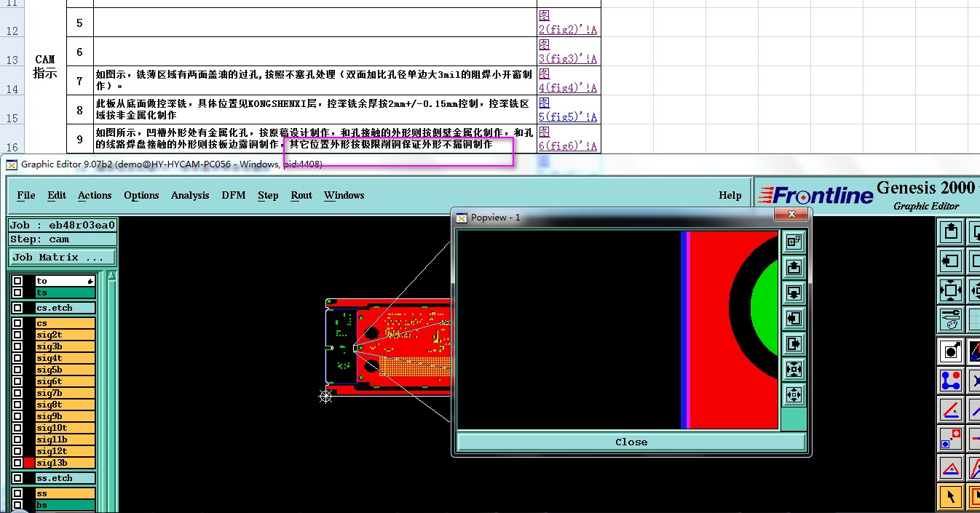Click the pan down icon in Popview
This screenshot has width=980, height=513.
click(x=794, y=293)
